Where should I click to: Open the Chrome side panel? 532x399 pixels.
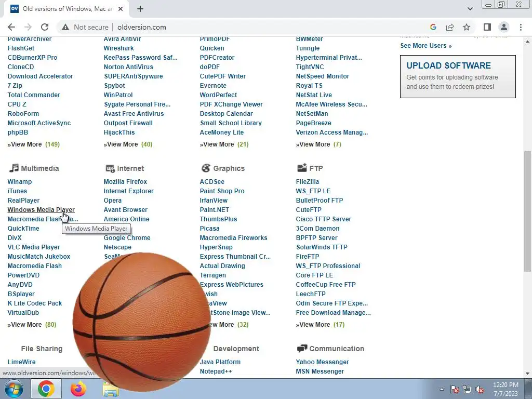point(487,27)
